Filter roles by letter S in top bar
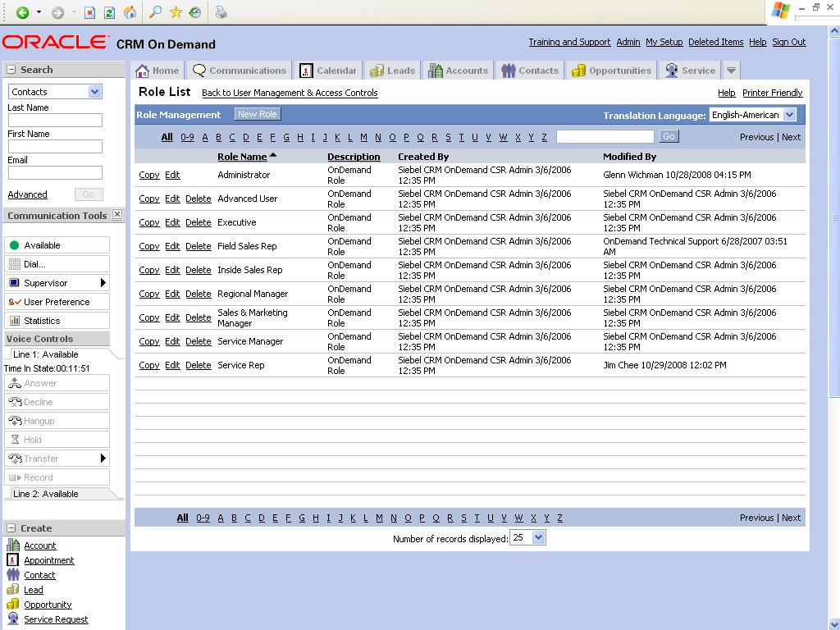Screen dimensions: 840x630 tap(449, 137)
